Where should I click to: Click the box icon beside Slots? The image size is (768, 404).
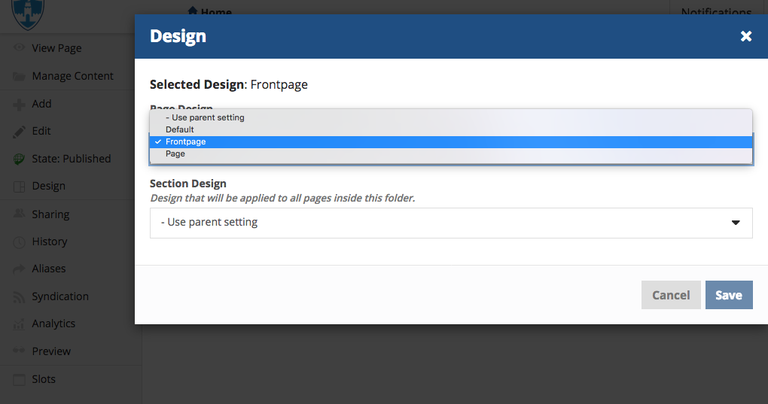(x=19, y=380)
